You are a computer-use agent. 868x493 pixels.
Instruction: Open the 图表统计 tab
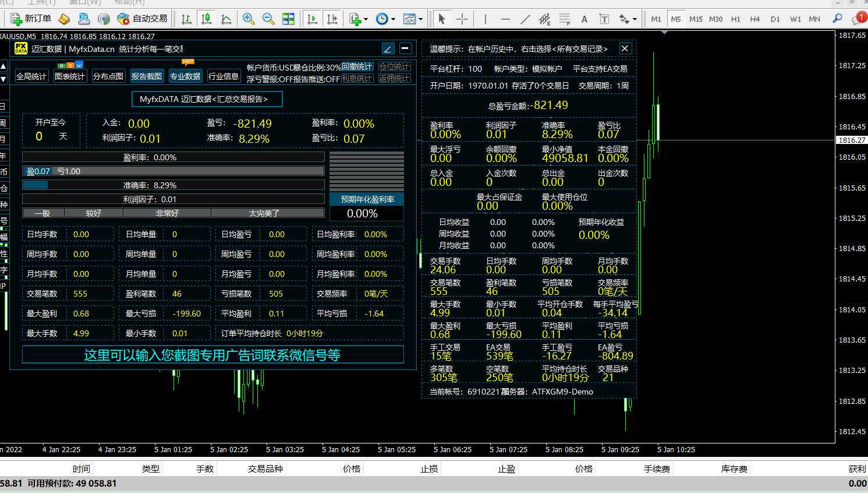[x=70, y=76]
